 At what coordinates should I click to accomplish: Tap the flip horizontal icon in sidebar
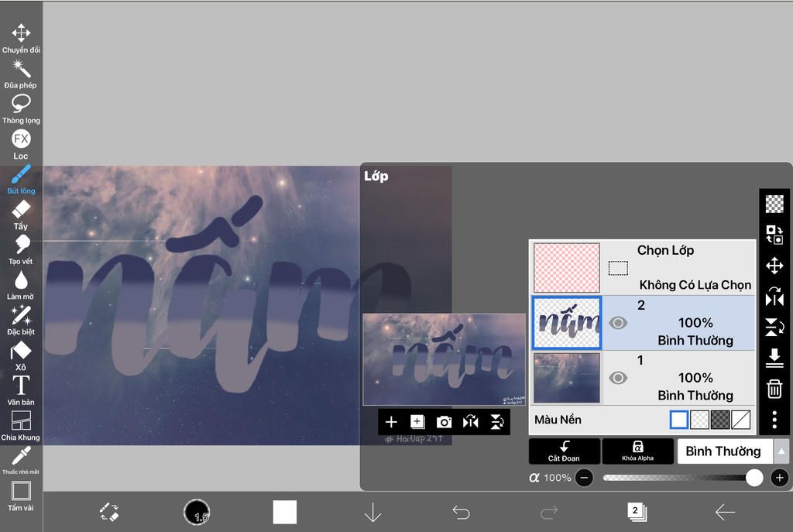774,297
